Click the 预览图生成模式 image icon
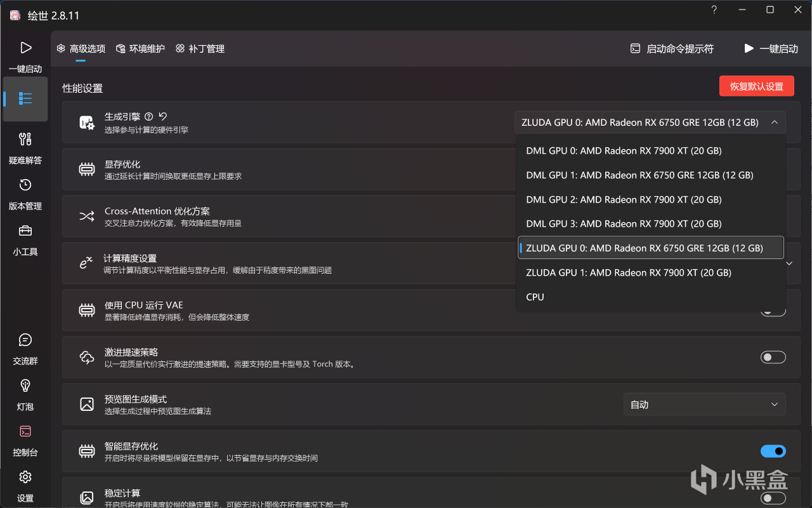 87,404
